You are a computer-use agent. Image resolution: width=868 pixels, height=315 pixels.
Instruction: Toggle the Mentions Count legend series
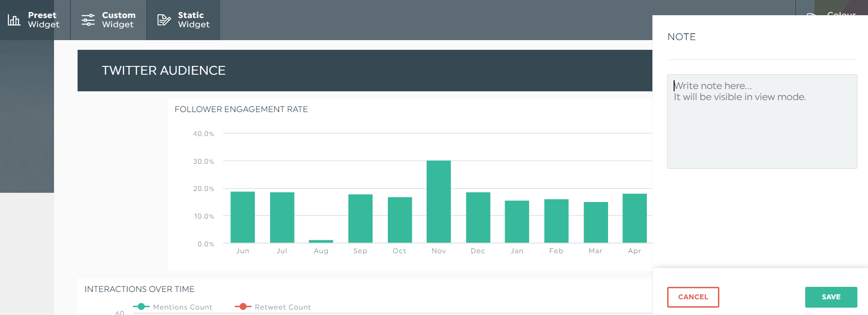[x=173, y=307]
